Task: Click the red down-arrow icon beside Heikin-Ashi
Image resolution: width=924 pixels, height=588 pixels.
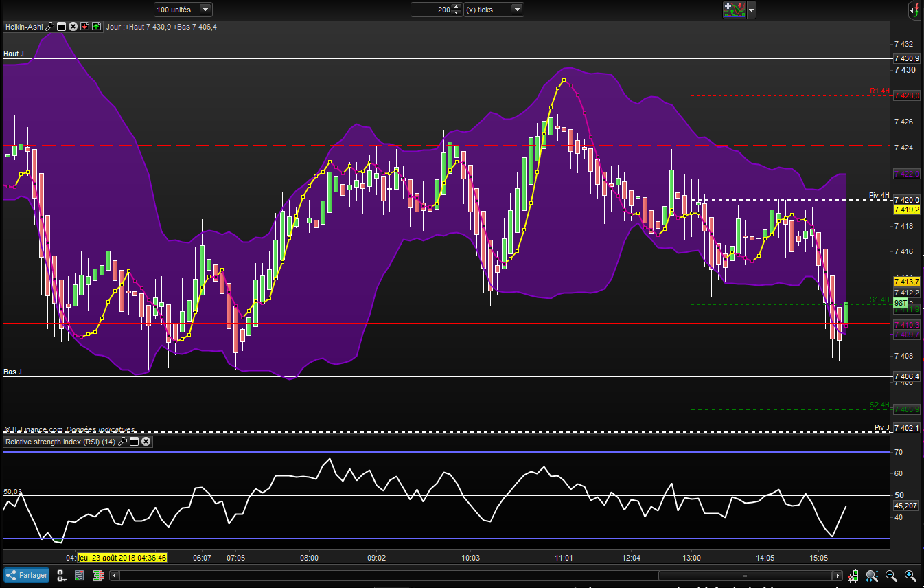Action: (84, 27)
